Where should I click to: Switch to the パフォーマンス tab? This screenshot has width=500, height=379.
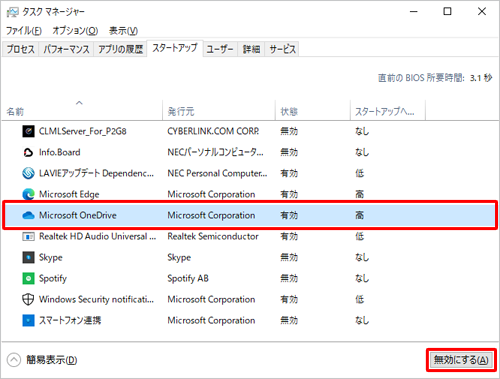tap(66, 49)
